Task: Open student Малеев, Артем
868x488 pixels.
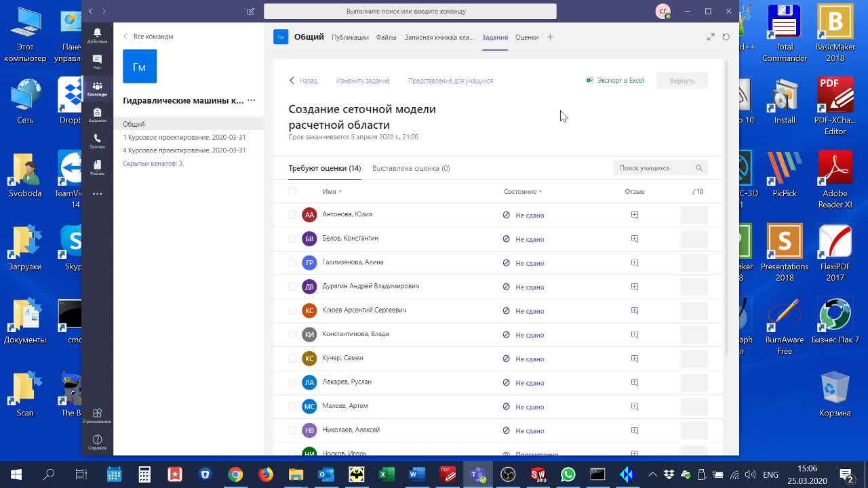Action: [x=345, y=406]
